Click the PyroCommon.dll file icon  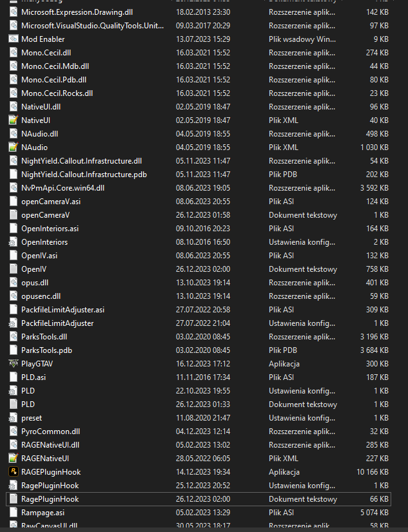(14, 432)
